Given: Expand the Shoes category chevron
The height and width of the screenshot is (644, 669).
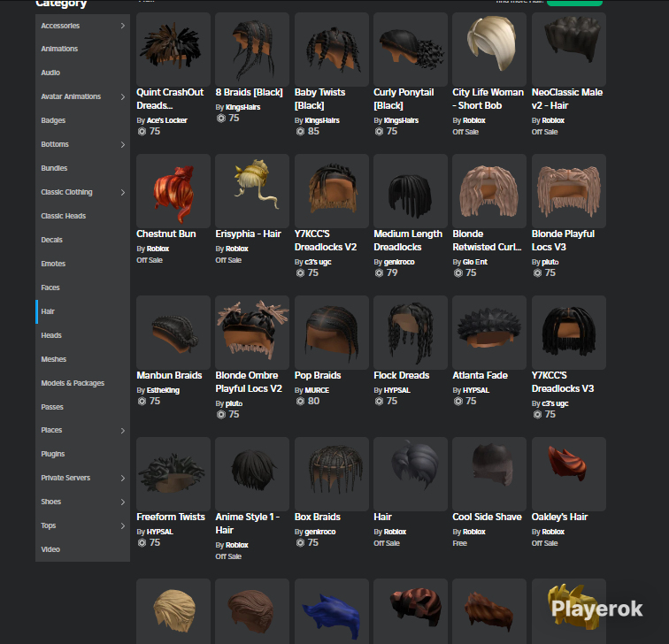Looking at the screenshot, I should pyautogui.click(x=123, y=502).
